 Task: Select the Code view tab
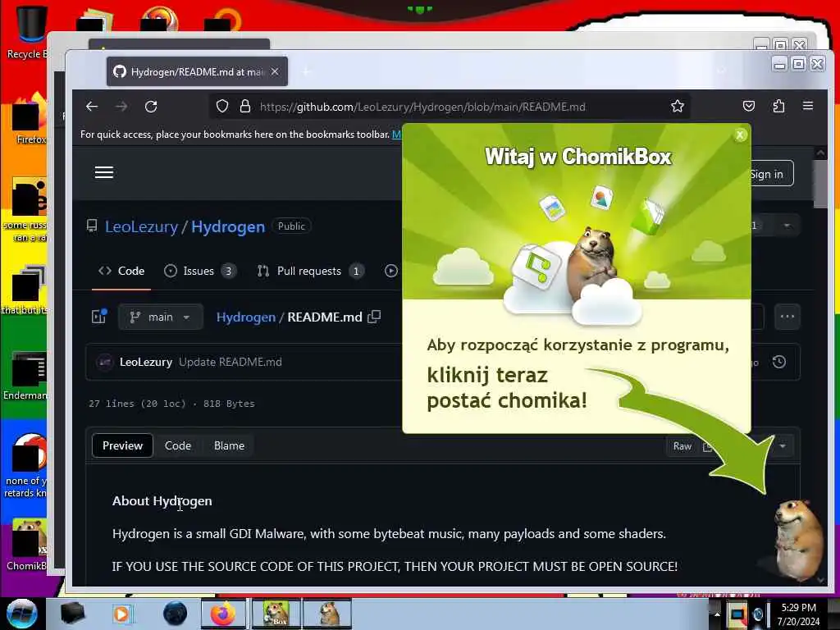[178, 445]
